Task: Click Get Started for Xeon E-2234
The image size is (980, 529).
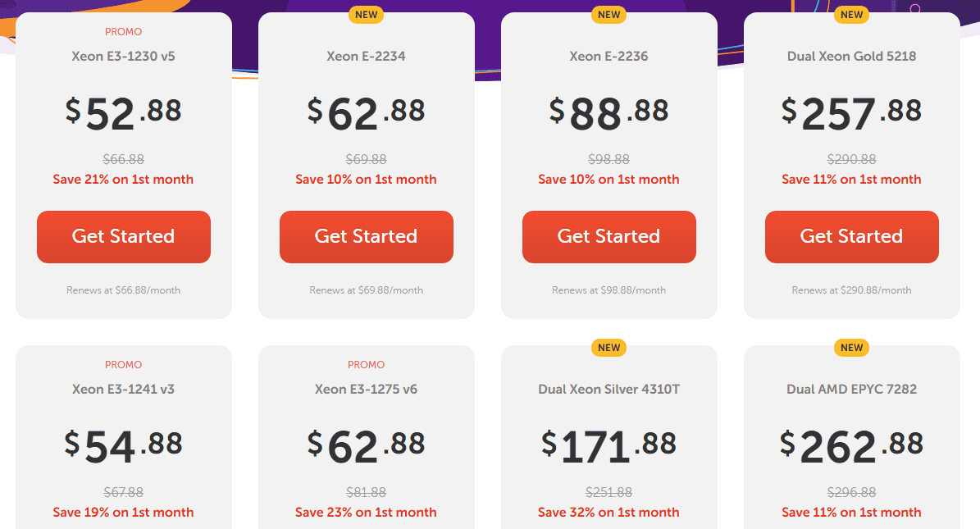Action: 366,236
